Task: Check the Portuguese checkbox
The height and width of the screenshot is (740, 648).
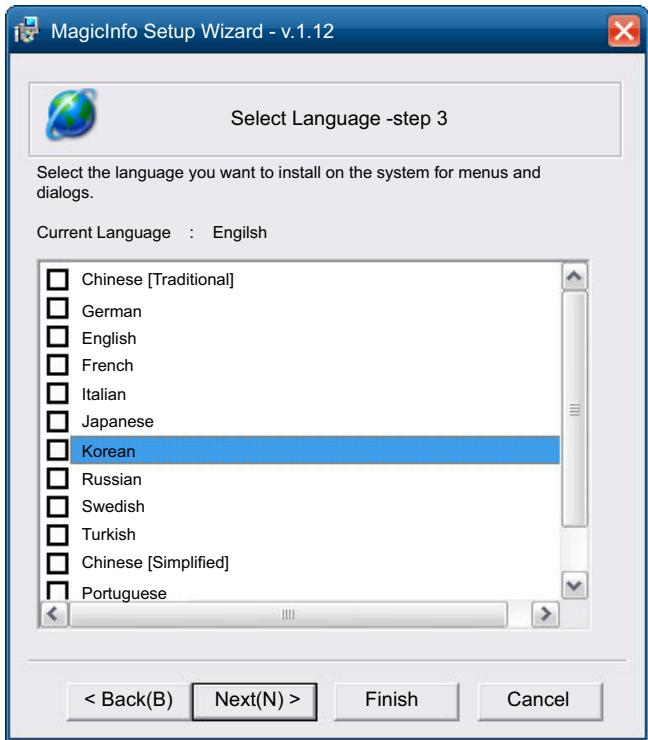Action: click(58, 590)
